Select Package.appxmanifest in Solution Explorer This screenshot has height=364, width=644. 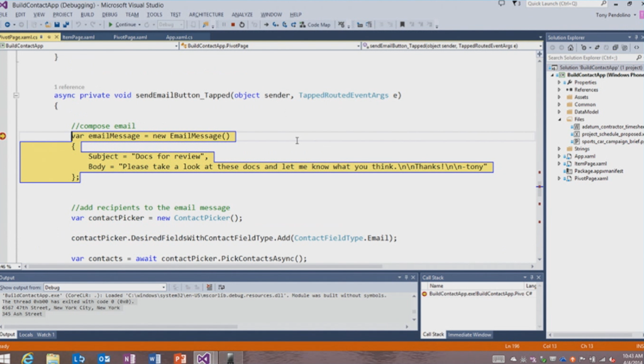pyautogui.click(x=599, y=171)
